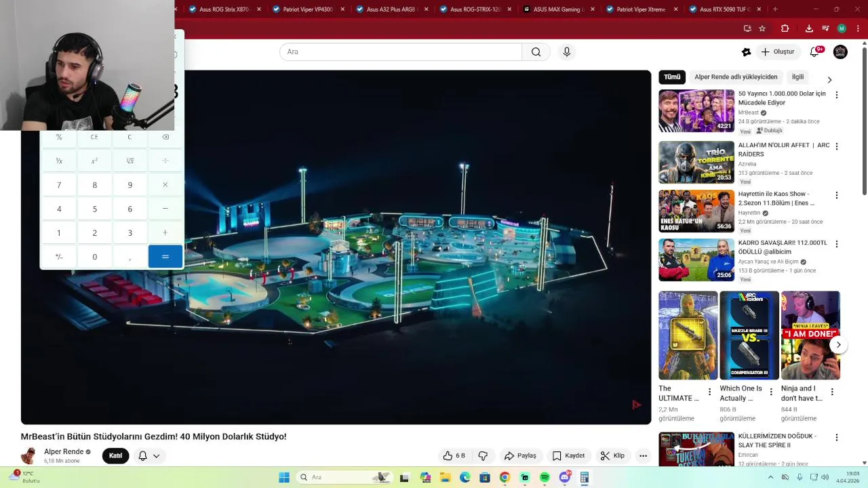This screenshot has width=868, height=488.
Task: Select the İlgili filter chip
Action: (797, 77)
